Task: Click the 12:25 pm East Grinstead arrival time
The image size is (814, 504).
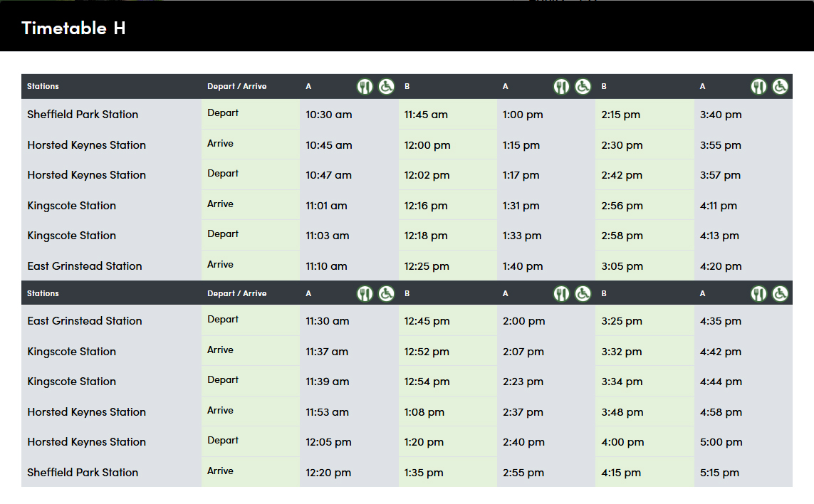Action: [x=427, y=266]
